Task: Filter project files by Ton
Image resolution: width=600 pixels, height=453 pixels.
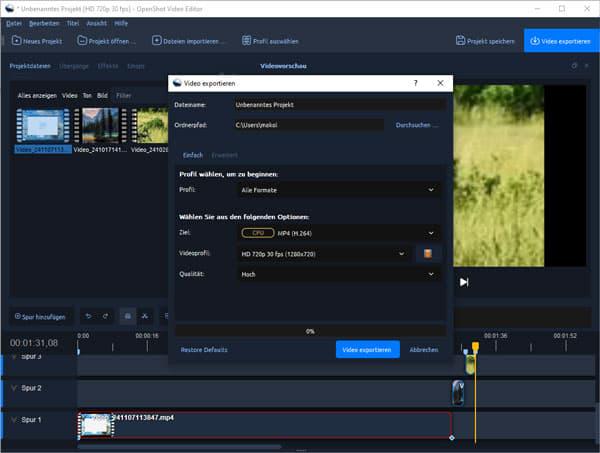Action: (87, 95)
